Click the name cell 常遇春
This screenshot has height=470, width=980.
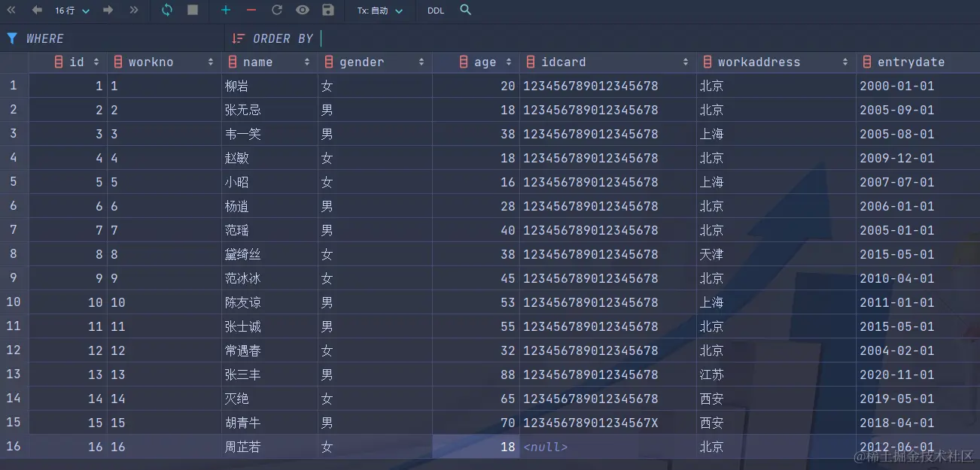tap(269, 350)
